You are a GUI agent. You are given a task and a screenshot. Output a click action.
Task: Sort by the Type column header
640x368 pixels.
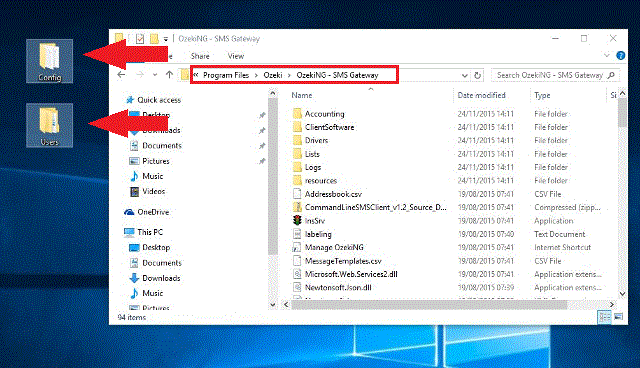[542, 95]
